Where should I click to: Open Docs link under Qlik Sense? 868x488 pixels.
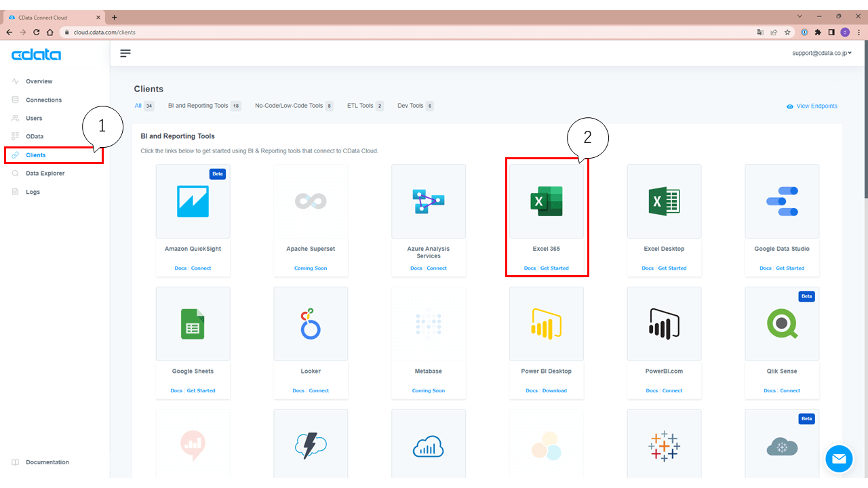click(770, 391)
